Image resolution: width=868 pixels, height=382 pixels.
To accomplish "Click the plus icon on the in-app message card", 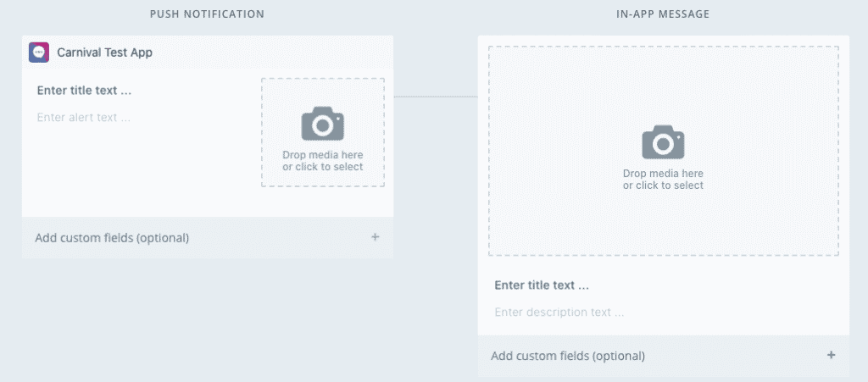I will pos(832,356).
